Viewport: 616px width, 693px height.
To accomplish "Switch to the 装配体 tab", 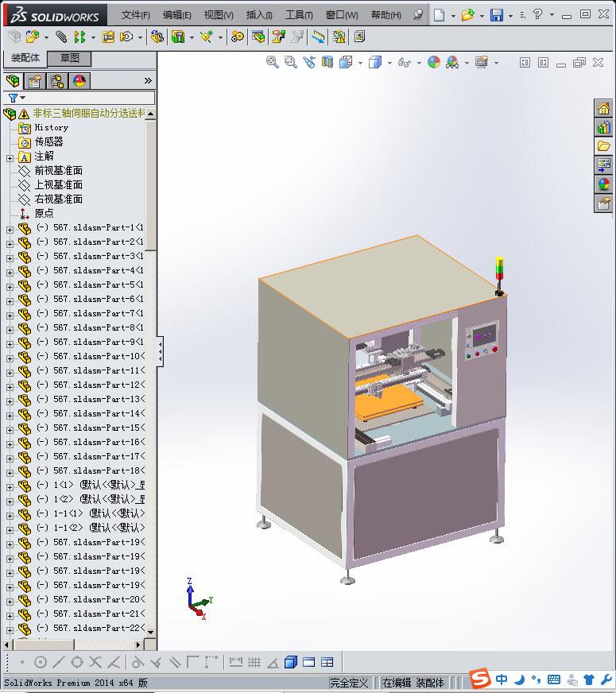I will (x=25, y=58).
